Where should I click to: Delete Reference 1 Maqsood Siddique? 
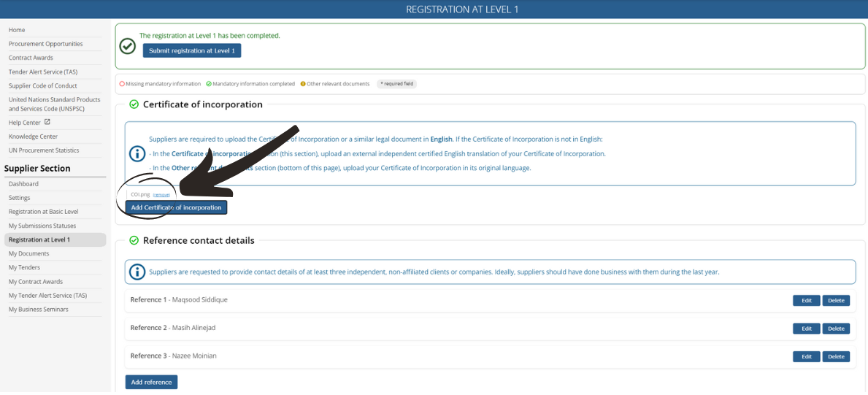point(836,300)
